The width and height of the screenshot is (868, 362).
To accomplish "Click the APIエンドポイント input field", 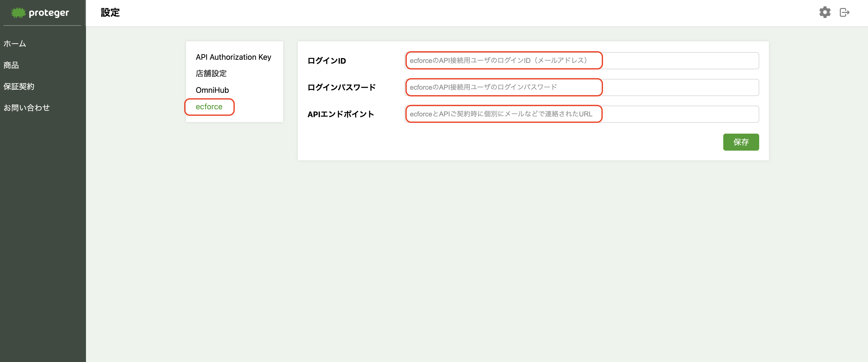I will (581, 114).
